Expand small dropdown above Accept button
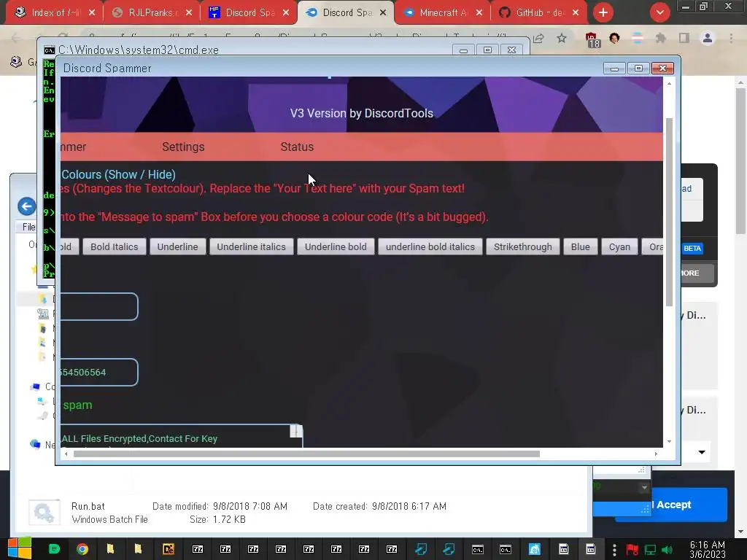 coord(644,487)
